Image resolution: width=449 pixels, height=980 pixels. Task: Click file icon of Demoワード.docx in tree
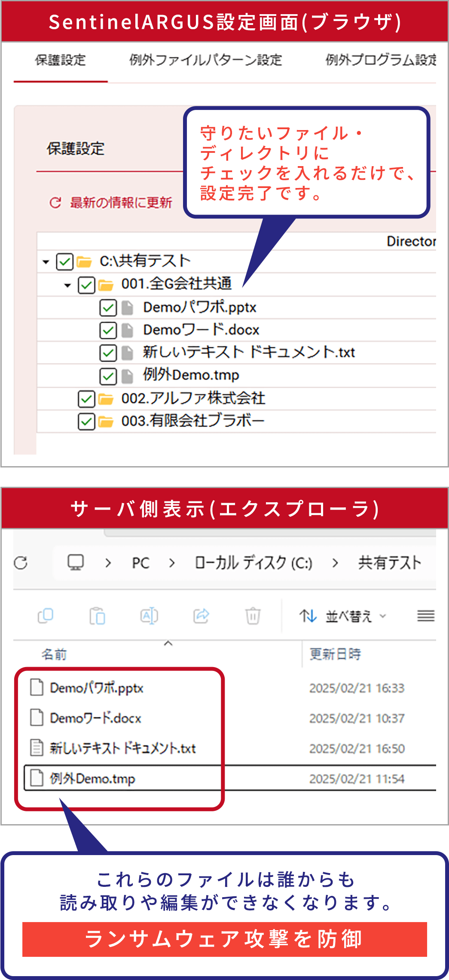point(127,330)
